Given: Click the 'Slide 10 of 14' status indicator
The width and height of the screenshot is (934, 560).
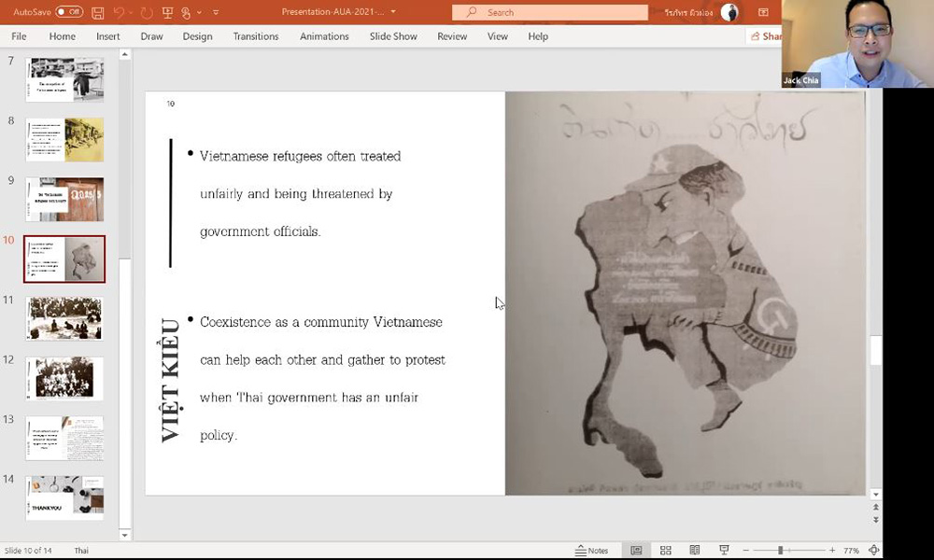Looking at the screenshot, I should click(28, 551).
